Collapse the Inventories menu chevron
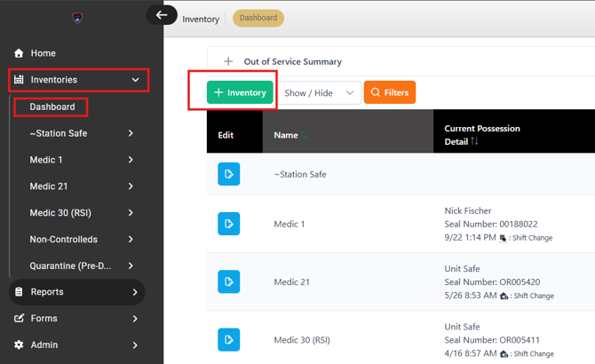Image resolution: width=595 pixels, height=364 pixels. tap(136, 80)
